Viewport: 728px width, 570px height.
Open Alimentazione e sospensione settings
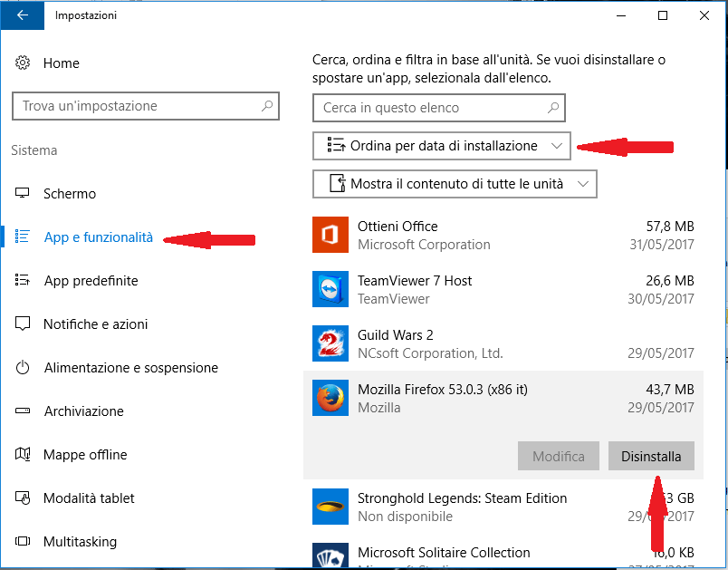(130, 368)
